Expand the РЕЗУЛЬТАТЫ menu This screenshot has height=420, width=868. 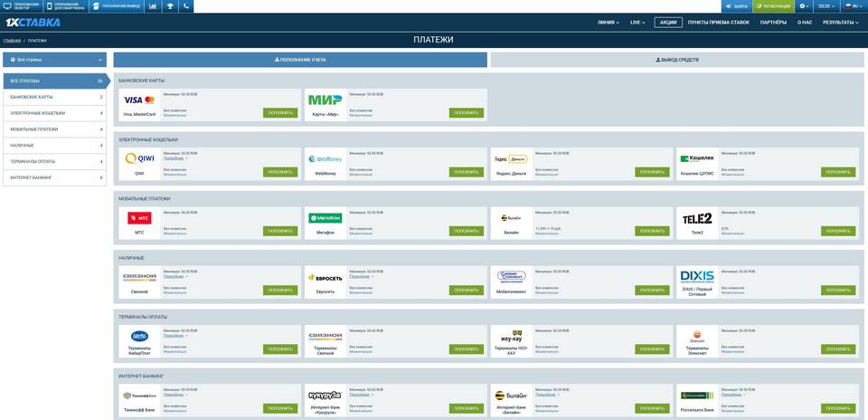840,23
